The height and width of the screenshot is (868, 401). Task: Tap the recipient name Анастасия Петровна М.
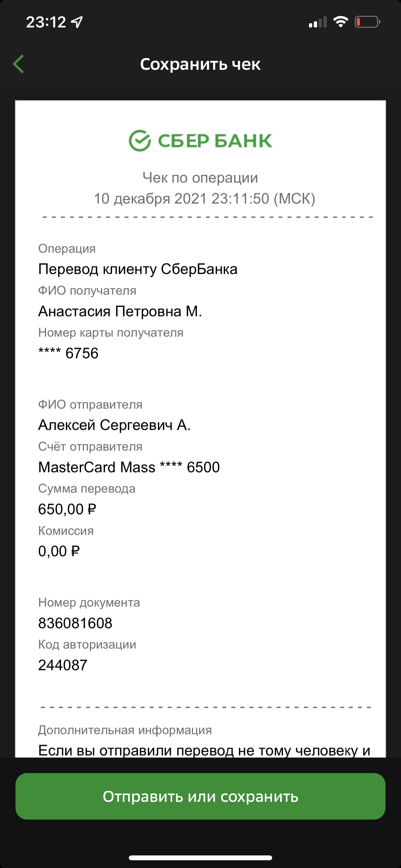[120, 311]
